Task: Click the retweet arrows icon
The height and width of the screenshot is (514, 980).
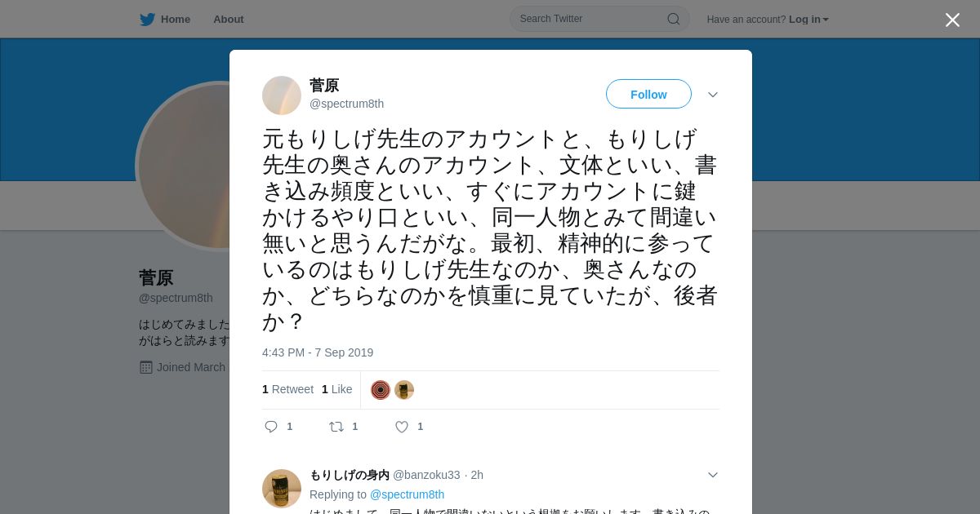Action: point(336,427)
